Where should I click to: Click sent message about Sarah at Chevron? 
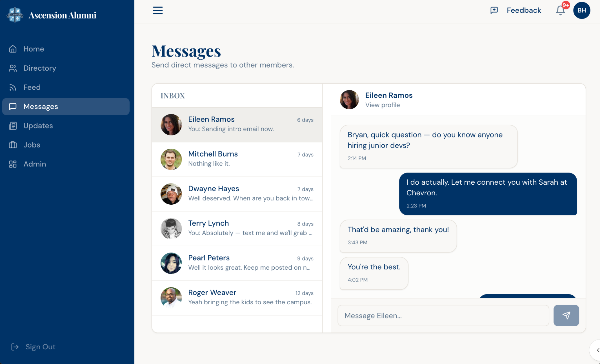[x=488, y=194]
